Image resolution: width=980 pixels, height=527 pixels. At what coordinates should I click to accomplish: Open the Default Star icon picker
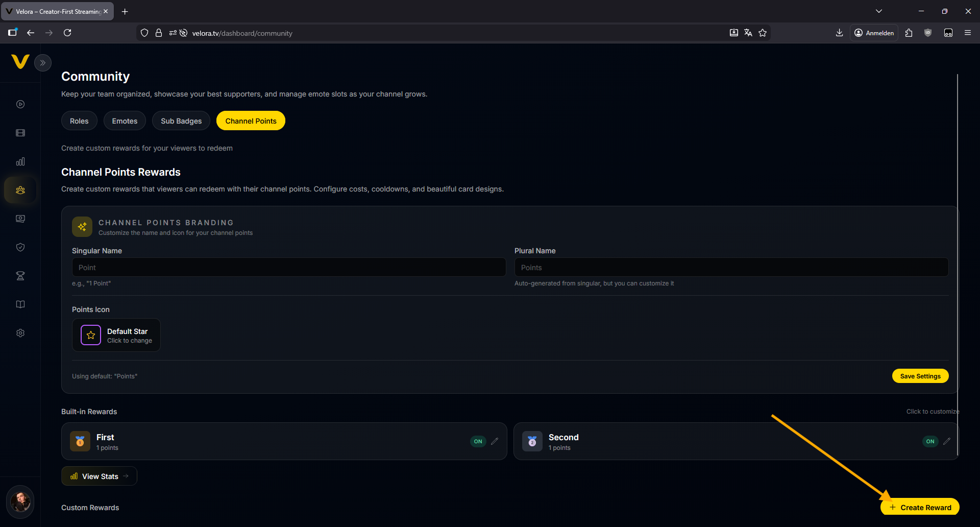(x=116, y=335)
